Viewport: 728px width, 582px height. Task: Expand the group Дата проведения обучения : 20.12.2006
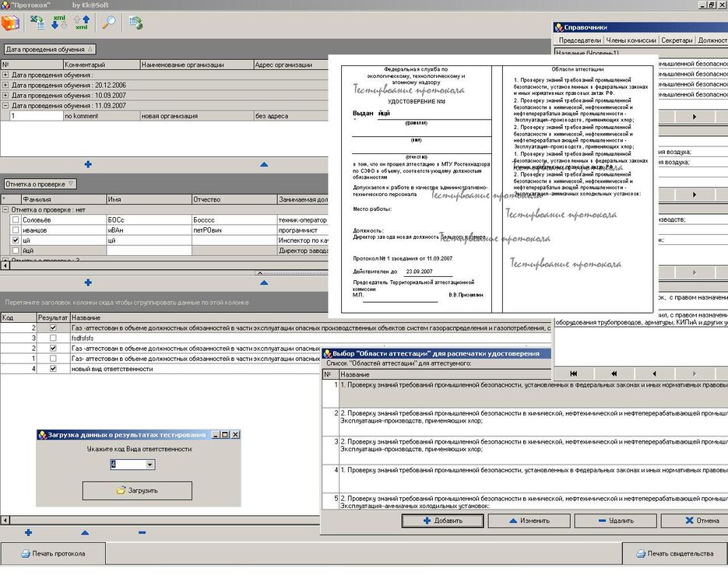(5, 85)
